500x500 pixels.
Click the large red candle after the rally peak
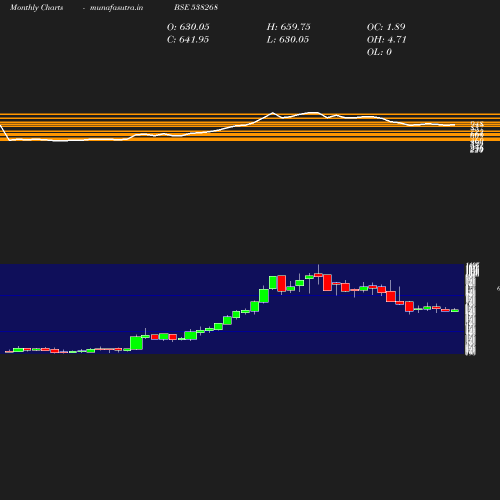(282, 283)
